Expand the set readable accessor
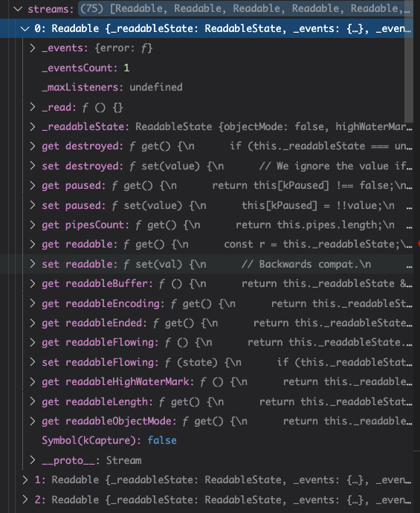Screen dimensions: 420x513 pyautogui.click(x=33, y=264)
